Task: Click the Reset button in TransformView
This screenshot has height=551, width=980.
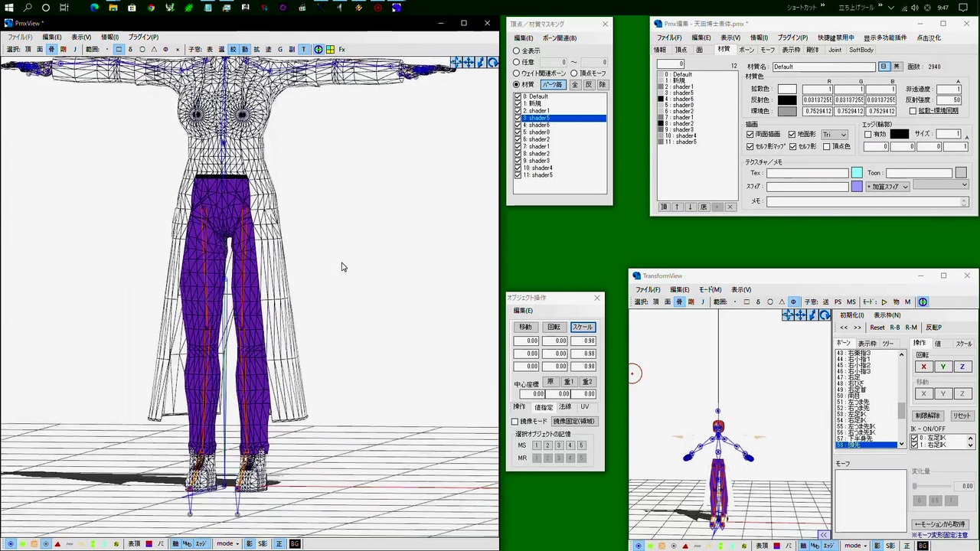Action: point(877,327)
